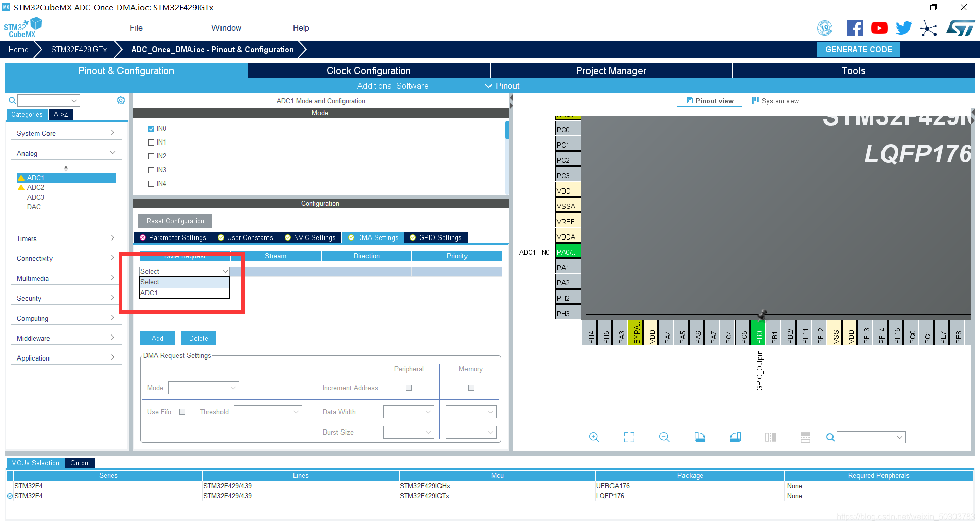Expand the Security category
Viewport: 980px width, 526px height.
[66, 298]
